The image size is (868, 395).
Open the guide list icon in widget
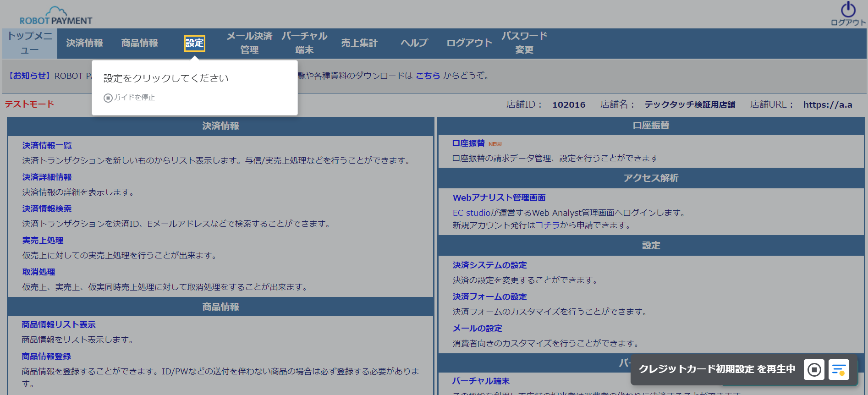coord(839,369)
